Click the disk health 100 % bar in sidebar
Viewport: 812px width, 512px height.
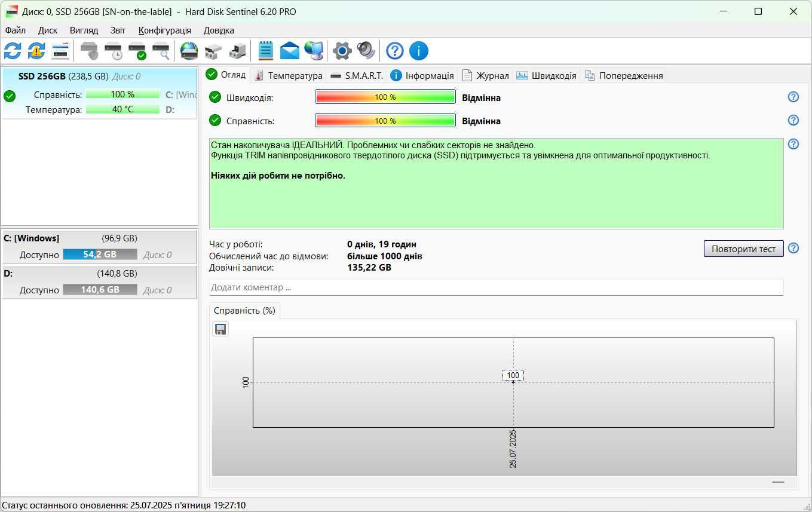click(122, 94)
